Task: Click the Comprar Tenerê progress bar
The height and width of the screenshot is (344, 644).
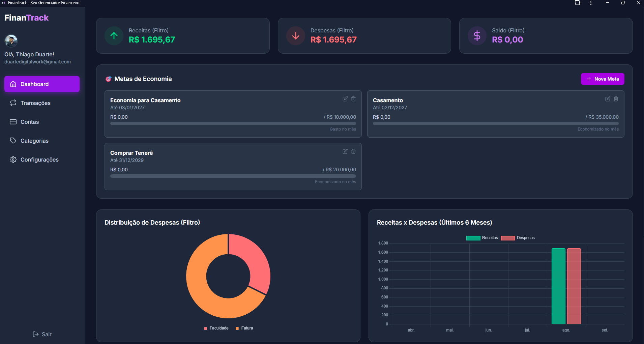Action: 233,176
